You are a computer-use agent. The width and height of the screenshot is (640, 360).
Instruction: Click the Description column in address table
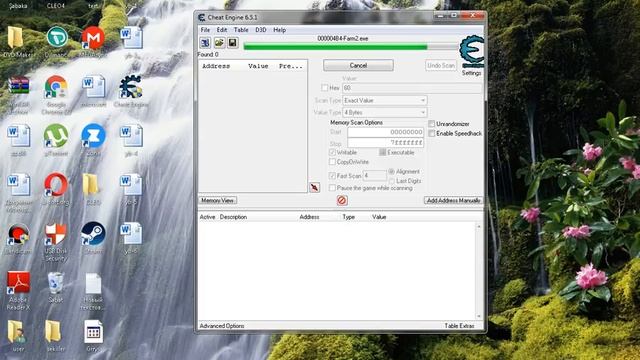[233, 217]
